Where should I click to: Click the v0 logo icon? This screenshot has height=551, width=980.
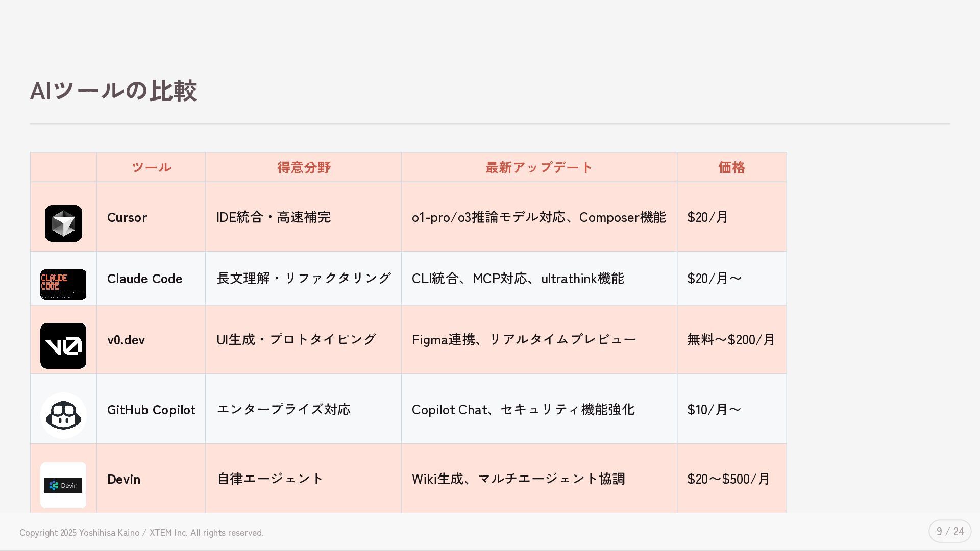63,346
